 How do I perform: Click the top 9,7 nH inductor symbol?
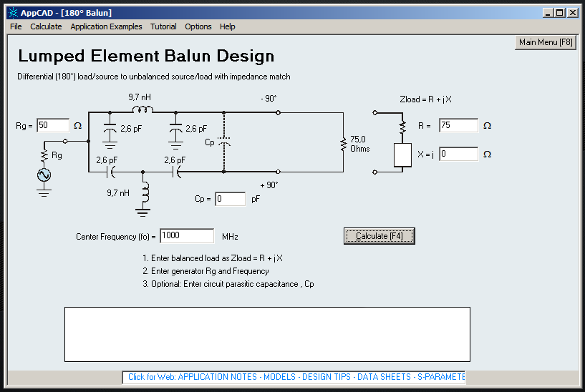(142, 109)
